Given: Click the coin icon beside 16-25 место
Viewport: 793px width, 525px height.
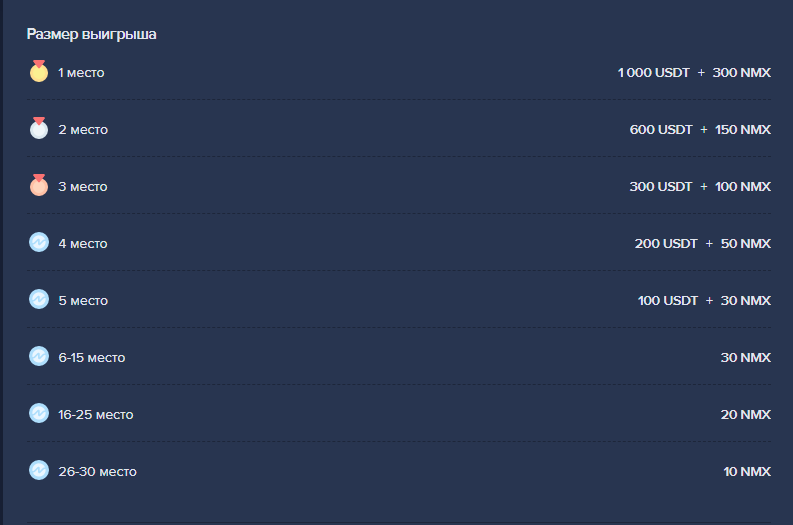Looking at the screenshot, I should click(x=38, y=414).
